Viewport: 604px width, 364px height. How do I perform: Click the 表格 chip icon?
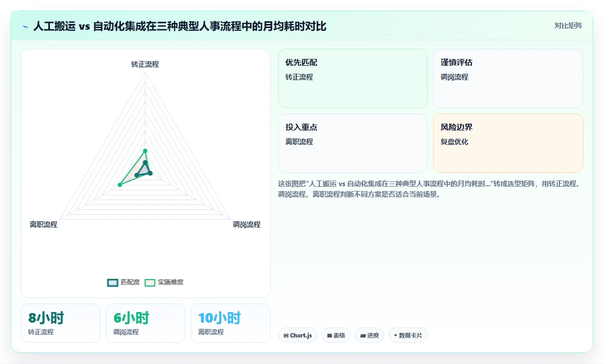pos(330,336)
